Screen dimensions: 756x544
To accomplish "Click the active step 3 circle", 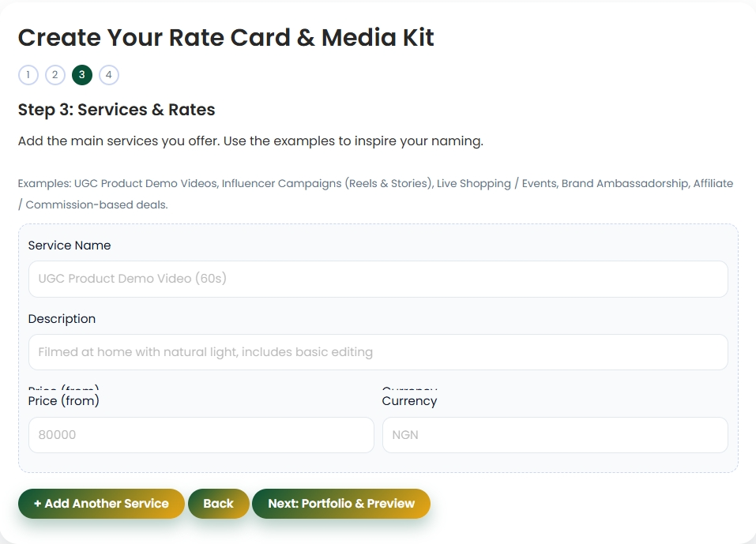I will click(x=81, y=75).
